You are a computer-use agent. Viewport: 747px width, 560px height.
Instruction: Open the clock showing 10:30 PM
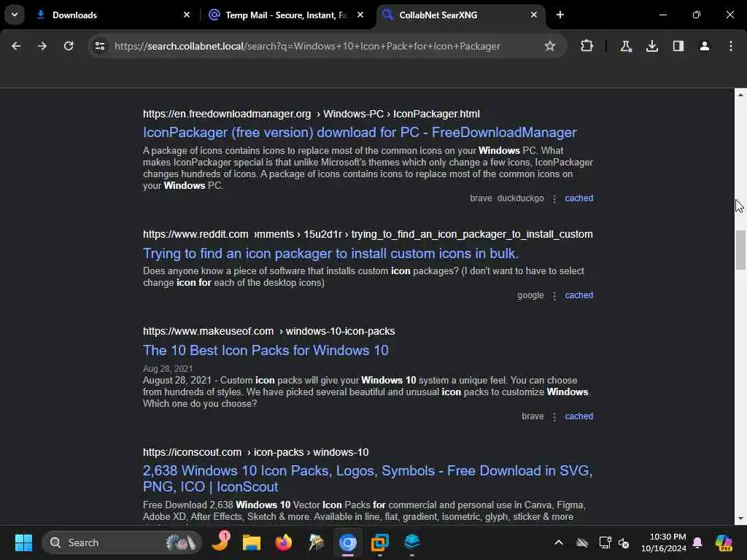coord(663,542)
